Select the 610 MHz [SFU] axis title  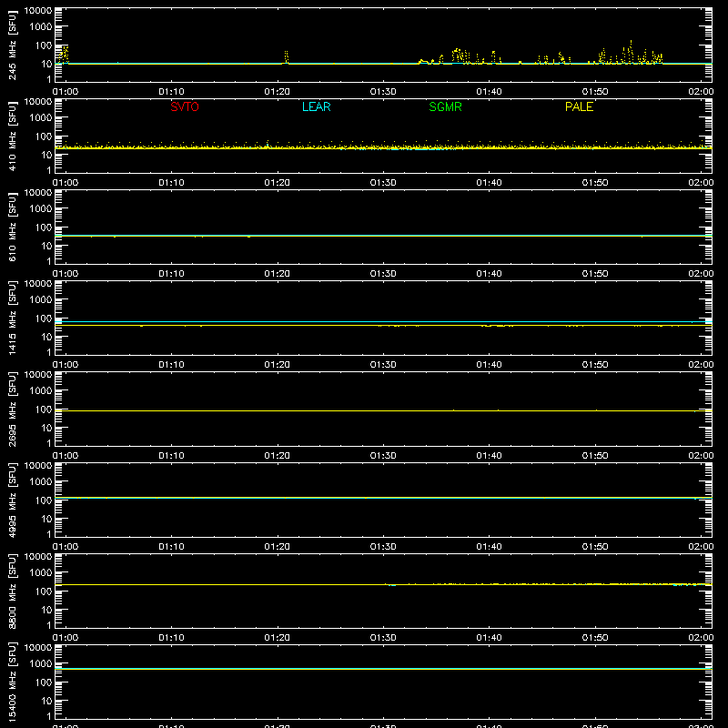(x=12, y=227)
